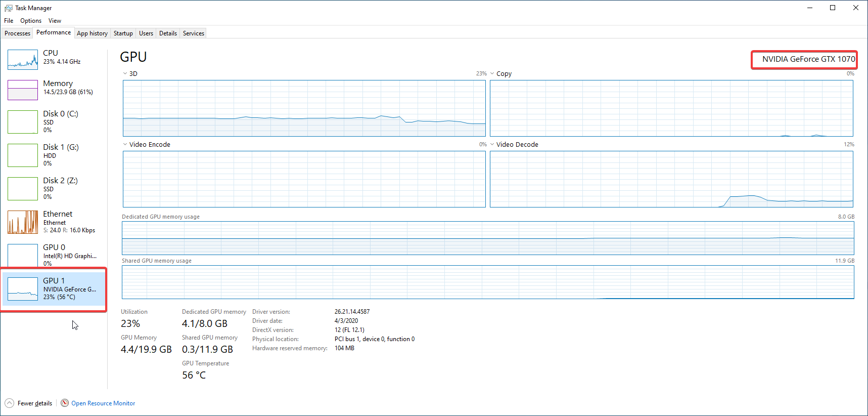Click the Video Encode usage graph

pyautogui.click(x=304, y=179)
